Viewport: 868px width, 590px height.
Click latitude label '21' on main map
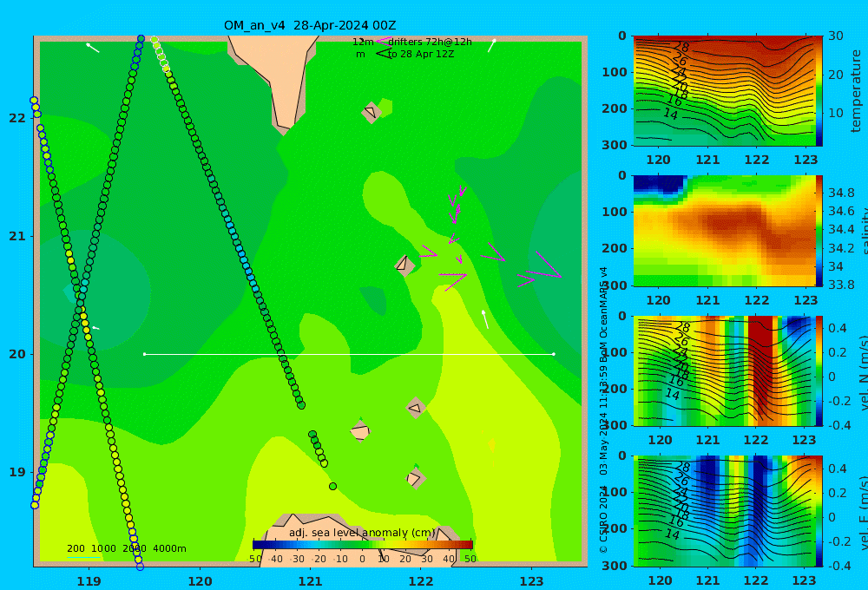(17, 236)
